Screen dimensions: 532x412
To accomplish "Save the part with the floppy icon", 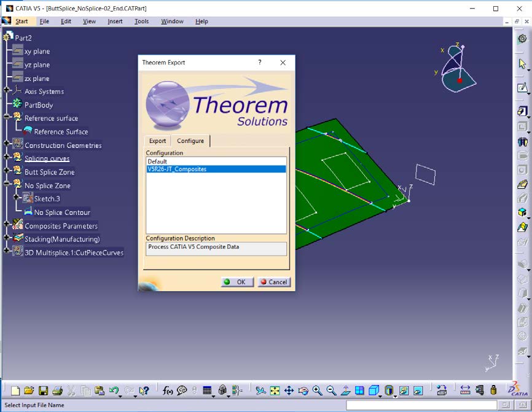I will coord(44,391).
